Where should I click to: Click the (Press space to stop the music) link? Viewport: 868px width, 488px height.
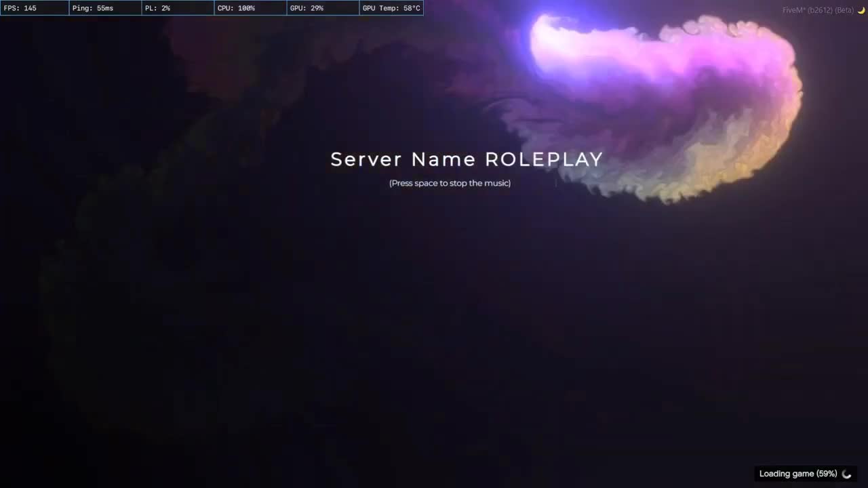pyautogui.click(x=450, y=183)
